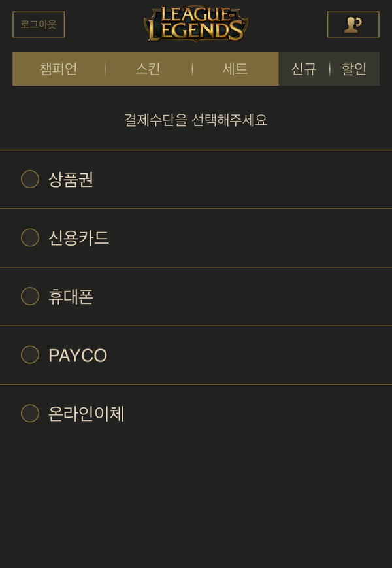Image resolution: width=392 pixels, height=568 pixels.
Task: Select the 상품권 radio button
Action: point(30,179)
